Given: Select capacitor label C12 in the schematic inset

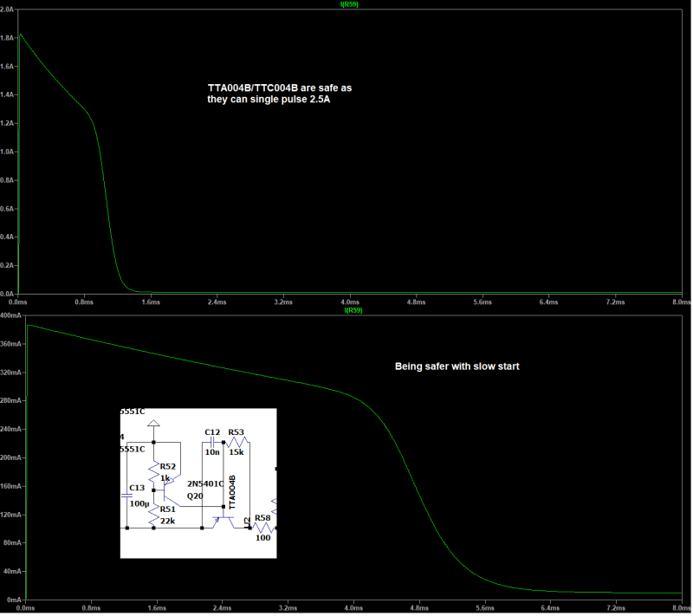Looking at the screenshot, I should pyautogui.click(x=212, y=432).
